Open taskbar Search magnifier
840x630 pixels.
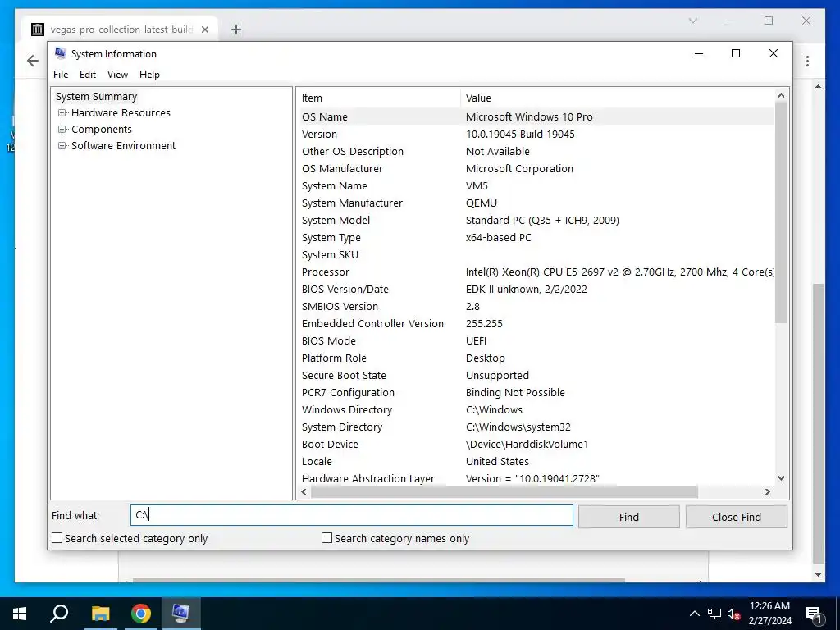click(59, 614)
